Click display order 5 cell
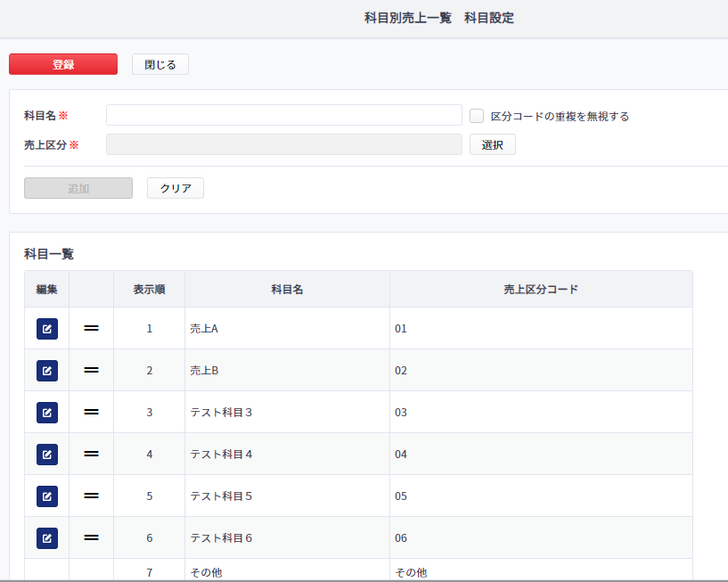 (149, 496)
